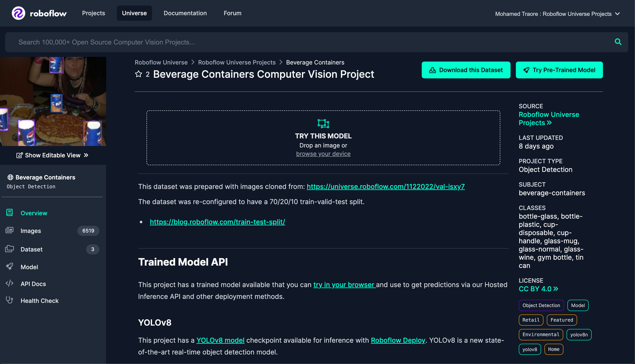Open API Docs via the code icon
This screenshot has height=364, width=635.
(9, 284)
